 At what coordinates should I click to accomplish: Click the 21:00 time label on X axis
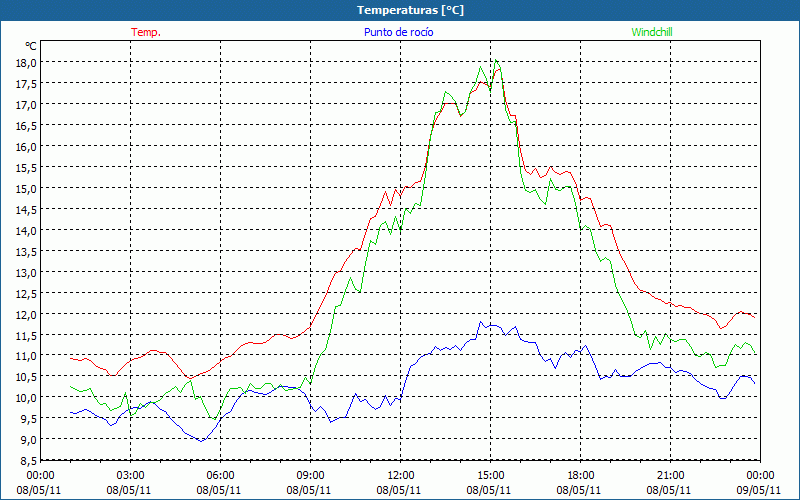click(670, 476)
